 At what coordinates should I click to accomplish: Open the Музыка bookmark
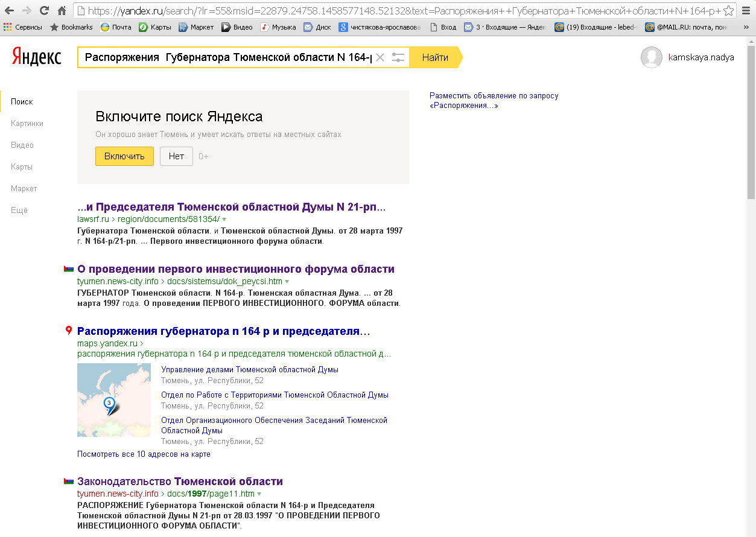click(278, 27)
